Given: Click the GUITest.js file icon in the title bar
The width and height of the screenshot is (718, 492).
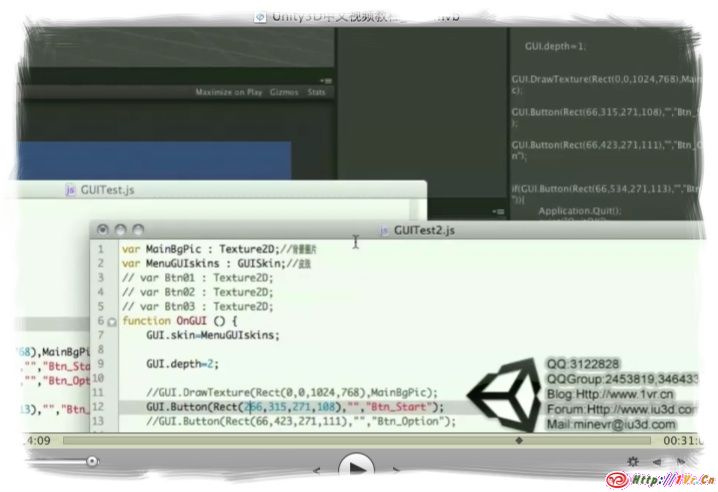Looking at the screenshot, I should click(70, 189).
